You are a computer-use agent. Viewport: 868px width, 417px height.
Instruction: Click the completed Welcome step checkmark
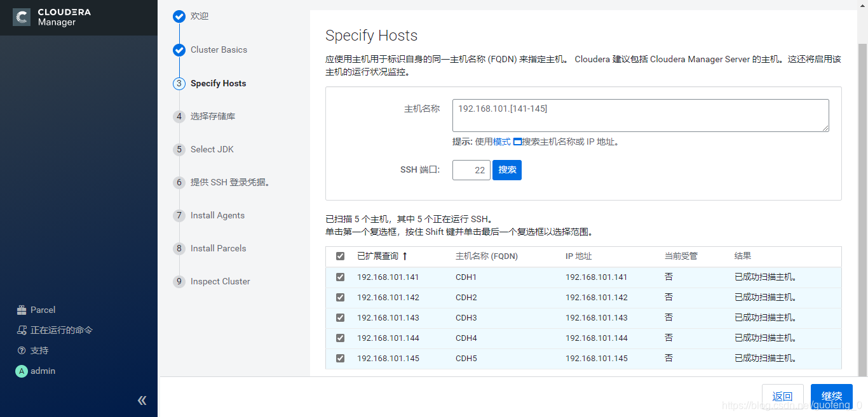coord(179,16)
